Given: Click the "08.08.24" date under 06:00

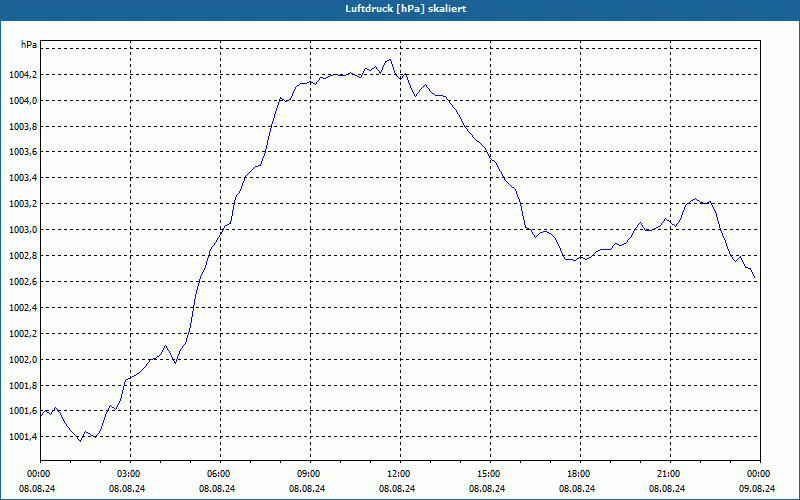Looking at the screenshot, I should (217, 488).
